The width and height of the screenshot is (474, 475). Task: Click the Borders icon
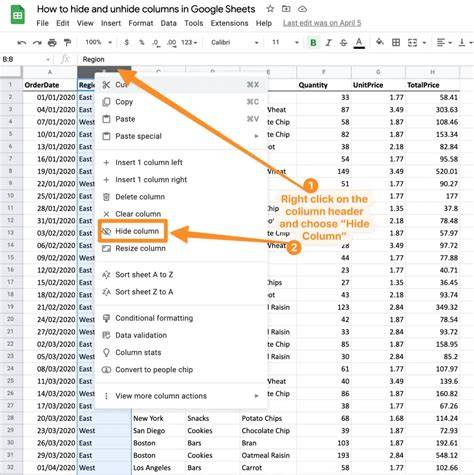[396, 43]
